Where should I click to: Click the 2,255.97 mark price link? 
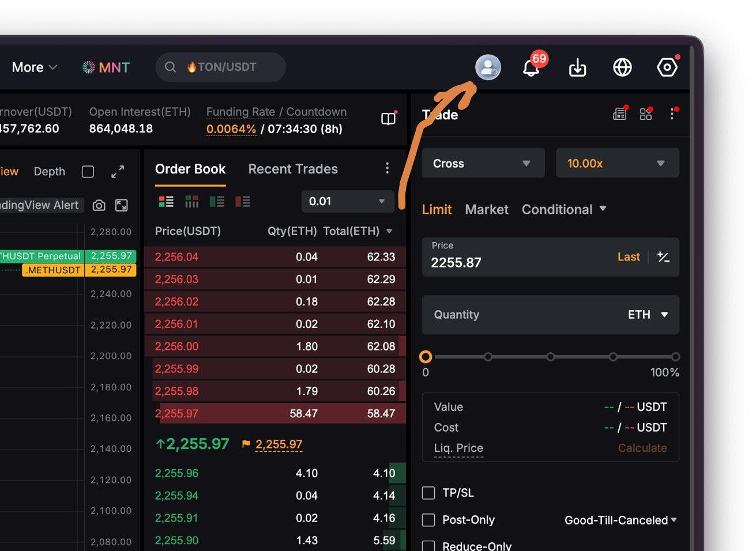tap(279, 444)
